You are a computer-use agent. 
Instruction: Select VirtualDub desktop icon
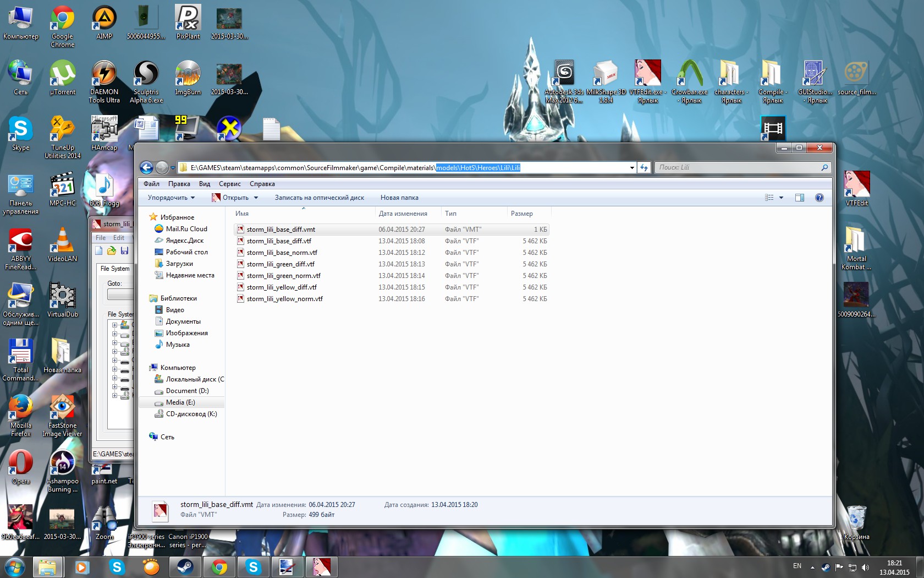point(62,301)
